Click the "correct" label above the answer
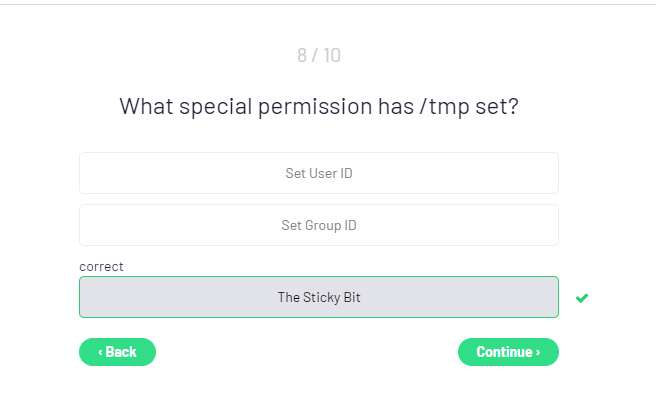Viewport: 656px width, 416px height. click(101, 267)
